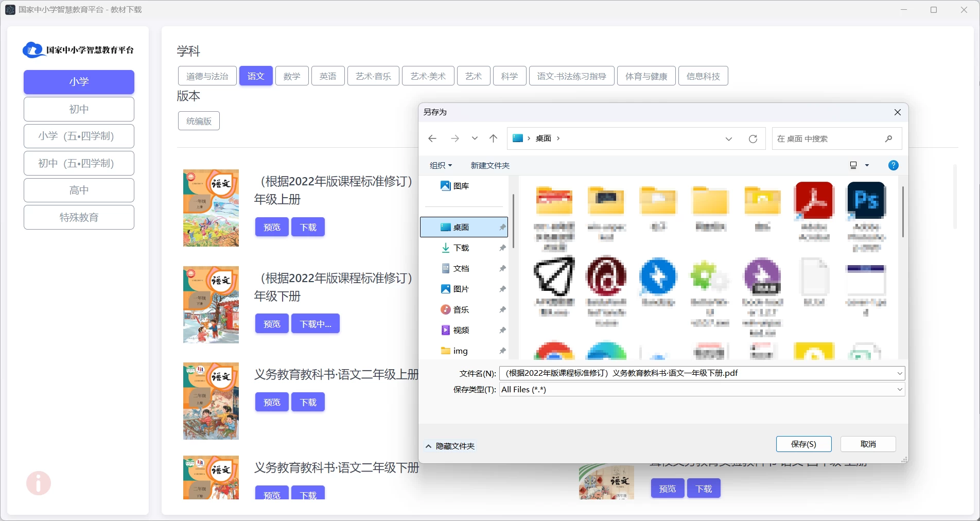Select 初中 (五•四学制) stage
Screen dimensions: 980x521
coord(79,163)
